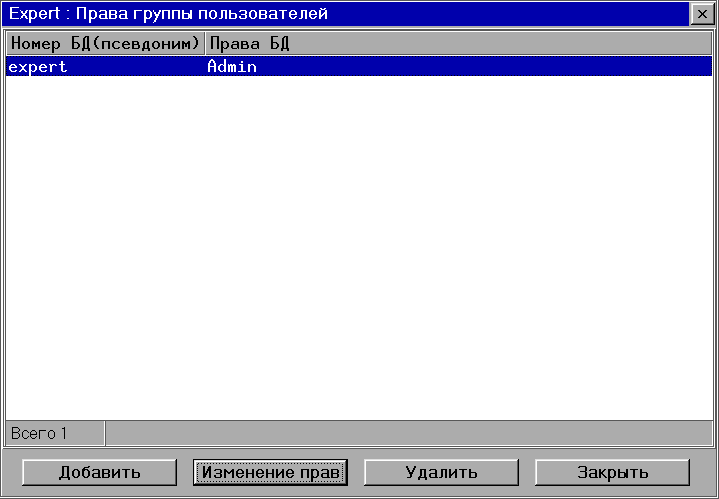Sort by Номер БД(псевдоним) column header
Screen dimensions: 719x499
coord(105,44)
